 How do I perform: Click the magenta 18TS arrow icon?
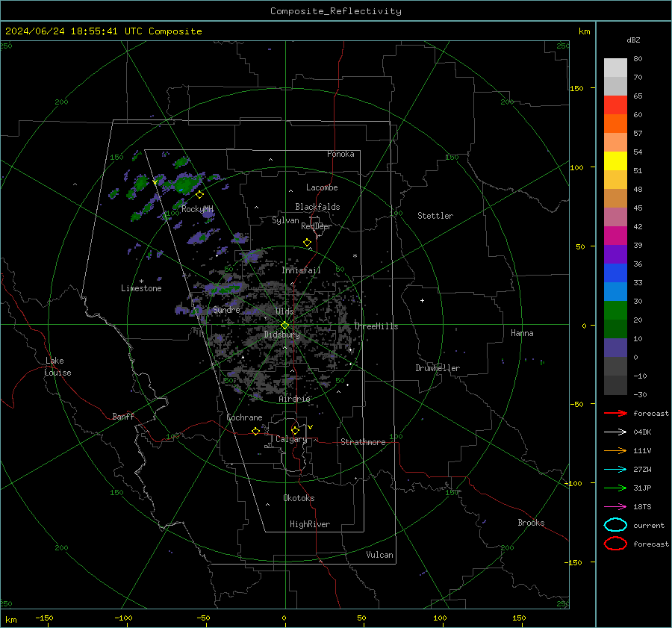pos(615,507)
